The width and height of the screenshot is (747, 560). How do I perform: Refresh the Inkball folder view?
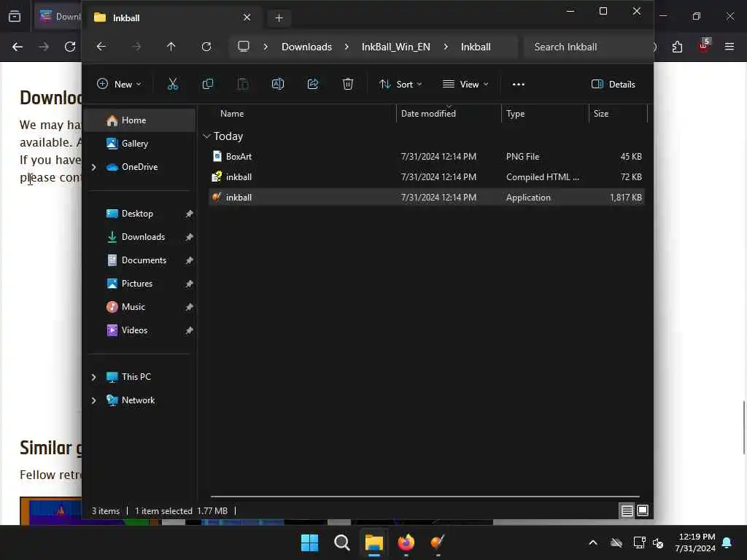[206, 47]
